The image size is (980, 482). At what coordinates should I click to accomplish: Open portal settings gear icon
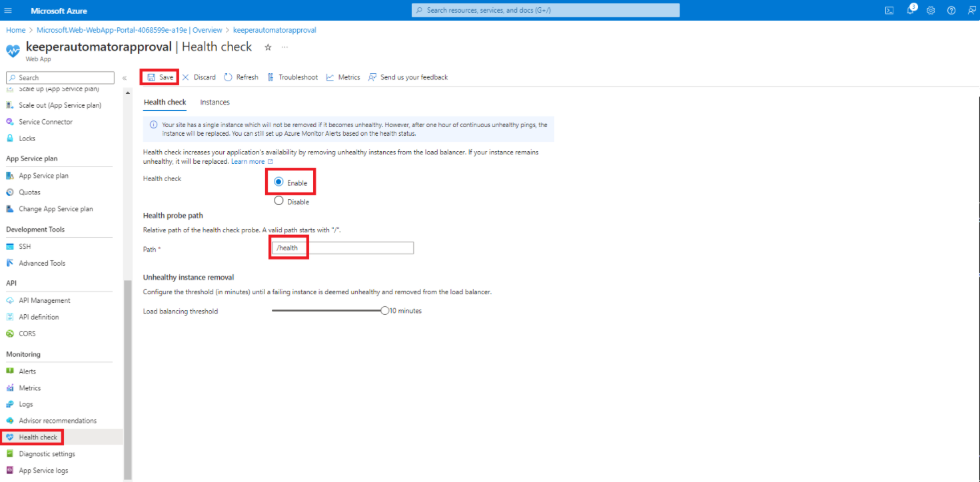[931, 11]
